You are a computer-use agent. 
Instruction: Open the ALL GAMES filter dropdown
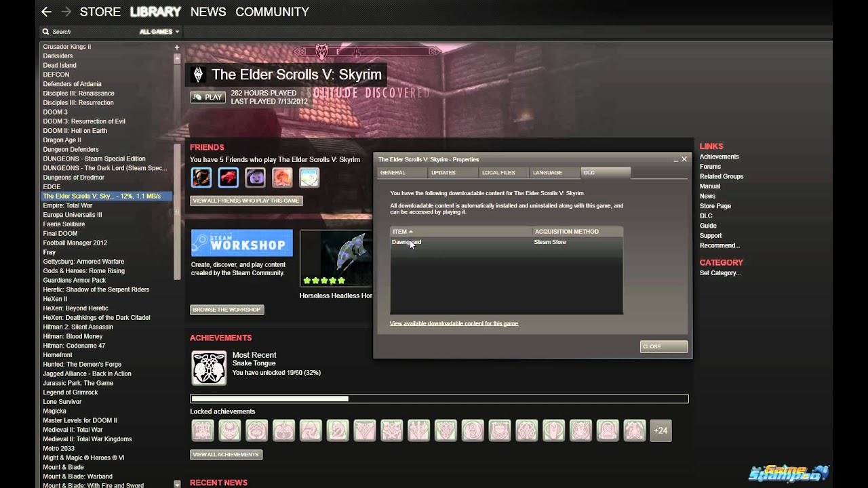point(159,32)
